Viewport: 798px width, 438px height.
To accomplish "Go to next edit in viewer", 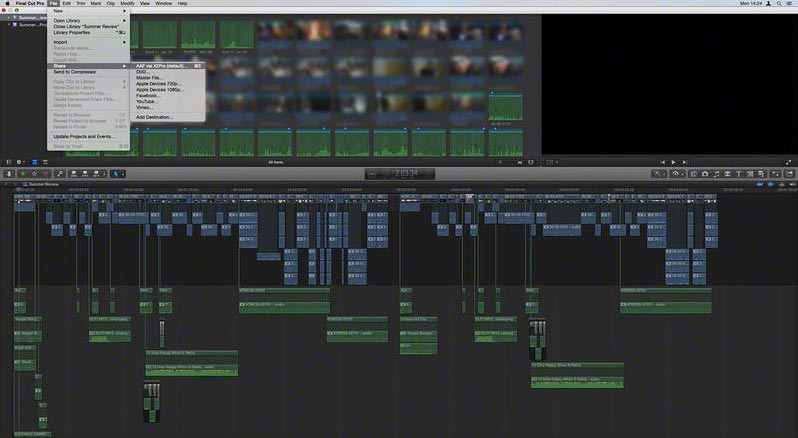I will pos(685,162).
